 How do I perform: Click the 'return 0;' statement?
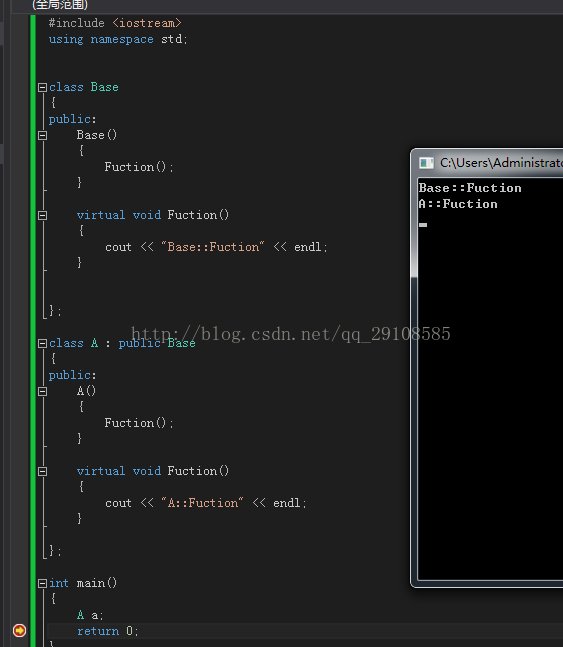click(x=108, y=631)
